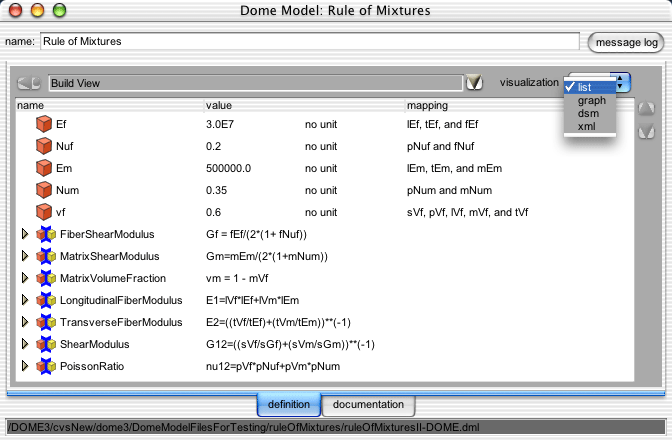Click the Num parameter cube icon
This screenshot has height=441, width=672.
44,190
